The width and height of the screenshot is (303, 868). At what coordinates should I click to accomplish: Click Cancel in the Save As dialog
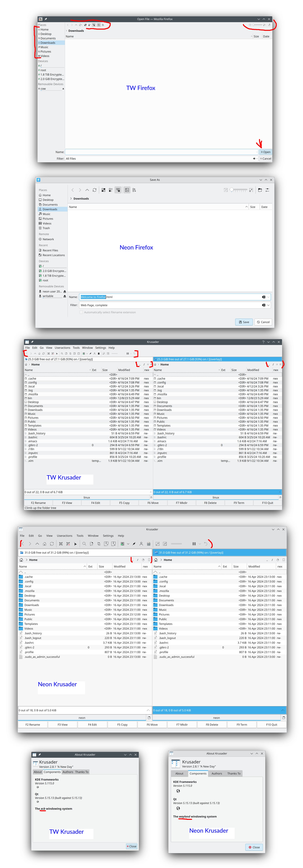[x=263, y=322]
